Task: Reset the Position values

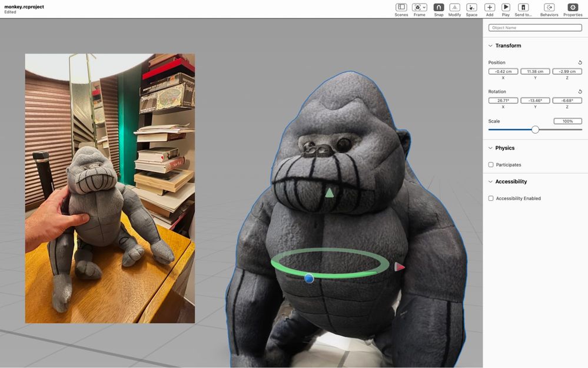Action: pyautogui.click(x=579, y=62)
